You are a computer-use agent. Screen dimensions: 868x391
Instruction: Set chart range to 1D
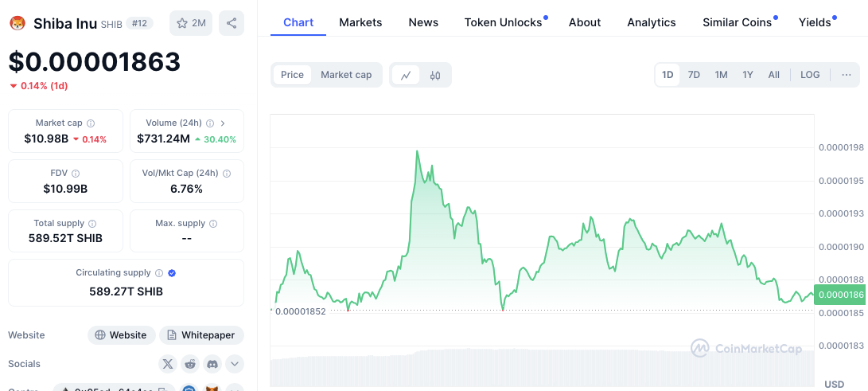tap(668, 75)
